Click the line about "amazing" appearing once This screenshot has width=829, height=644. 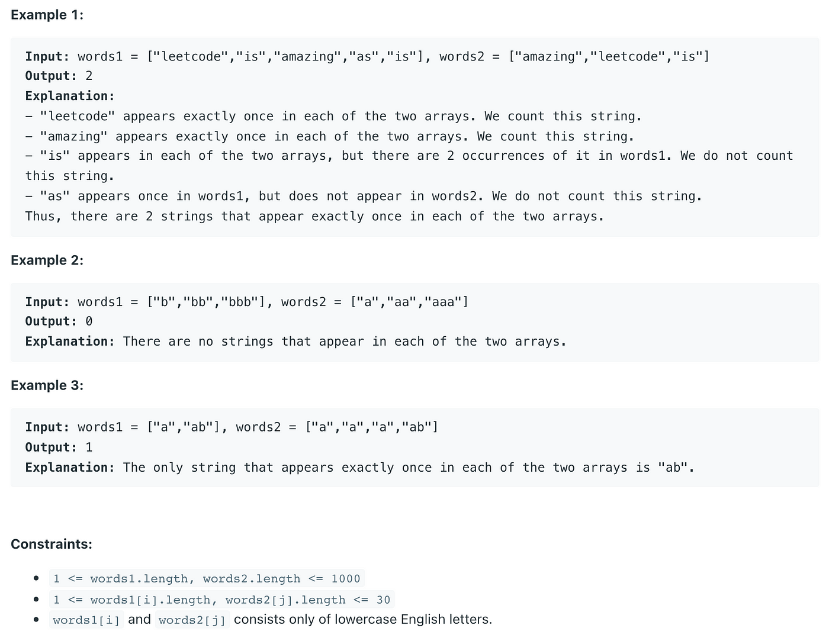click(330, 136)
